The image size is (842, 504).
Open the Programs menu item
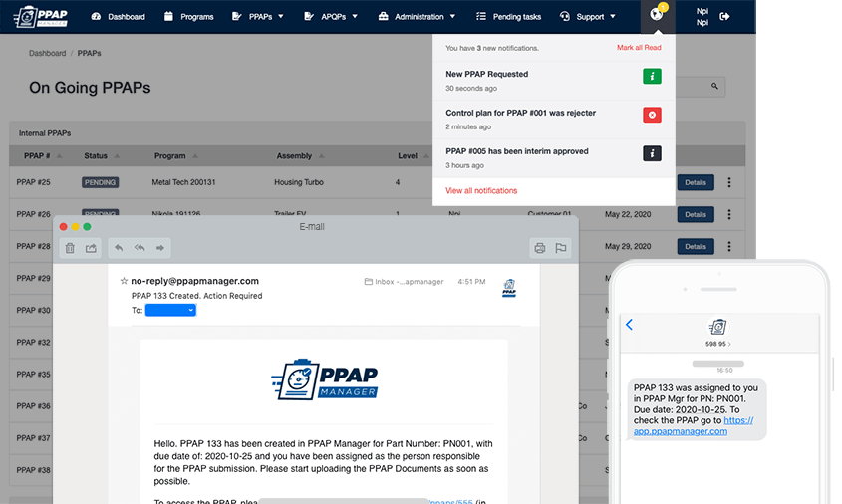tap(188, 17)
